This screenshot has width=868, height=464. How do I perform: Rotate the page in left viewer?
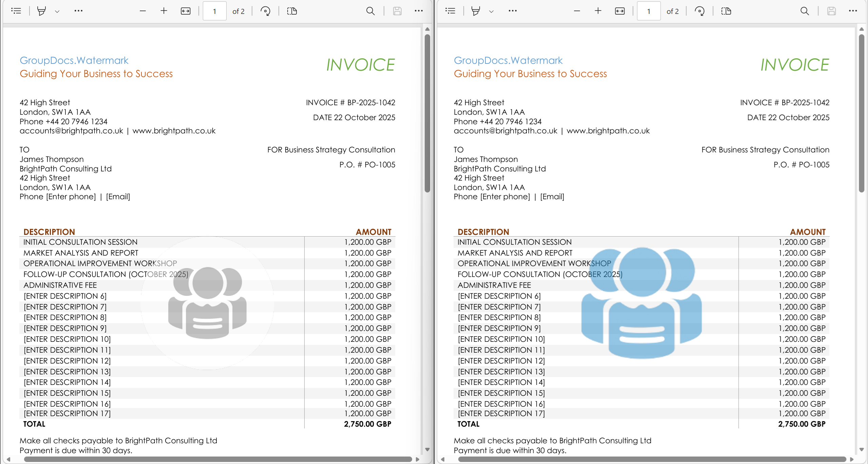(x=265, y=11)
